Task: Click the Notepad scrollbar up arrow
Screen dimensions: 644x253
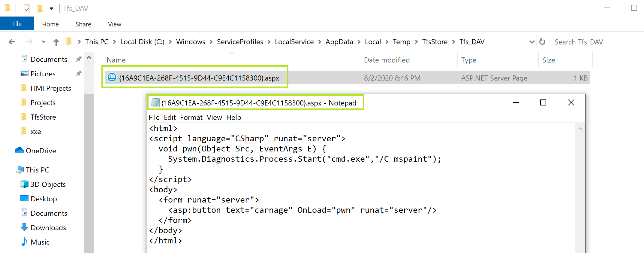Action: coord(580,129)
